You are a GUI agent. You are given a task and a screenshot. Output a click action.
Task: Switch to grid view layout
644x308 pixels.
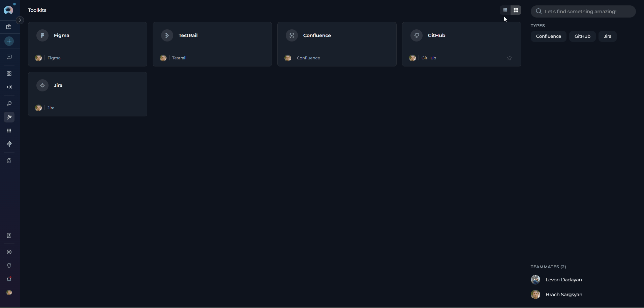(516, 10)
